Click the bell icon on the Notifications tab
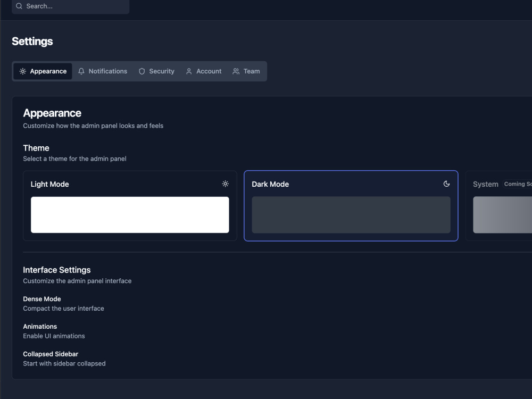532x399 pixels. [81, 71]
